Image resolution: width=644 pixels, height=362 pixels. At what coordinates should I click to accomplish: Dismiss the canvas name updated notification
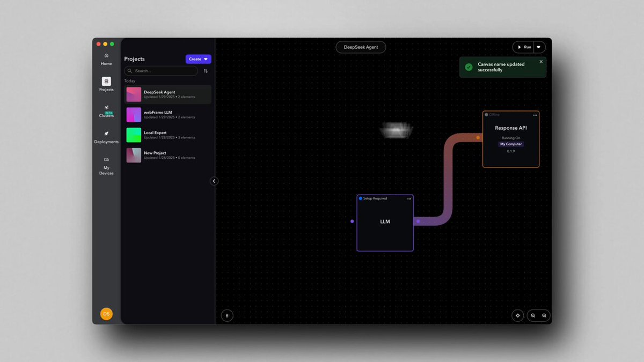(x=541, y=62)
